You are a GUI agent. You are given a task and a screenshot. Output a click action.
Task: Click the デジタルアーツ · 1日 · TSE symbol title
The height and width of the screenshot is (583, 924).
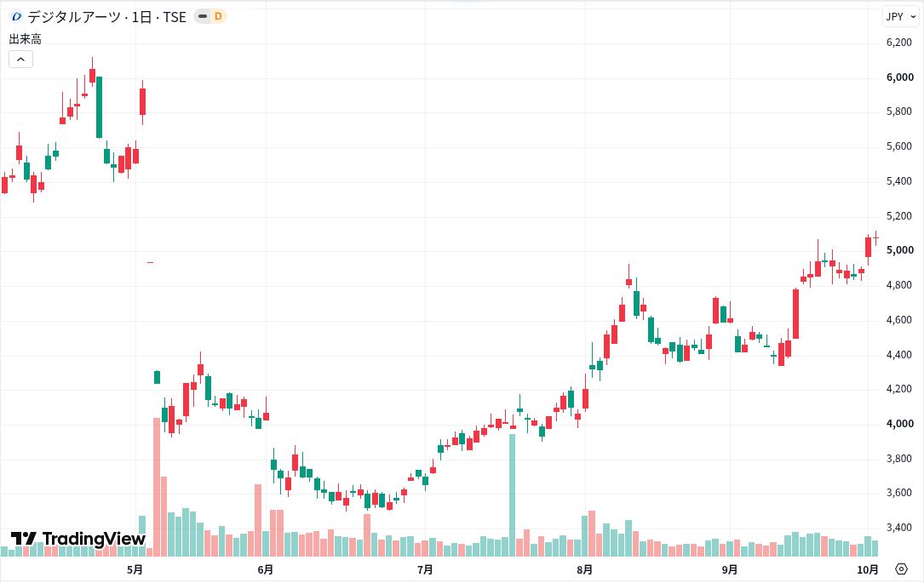click(106, 17)
